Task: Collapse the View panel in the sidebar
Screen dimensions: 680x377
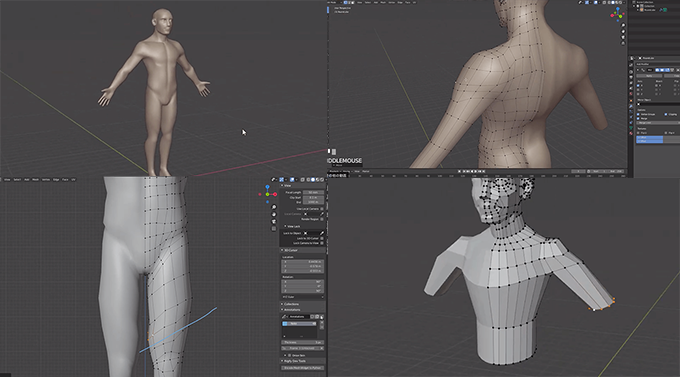Action: (x=282, y=186)
